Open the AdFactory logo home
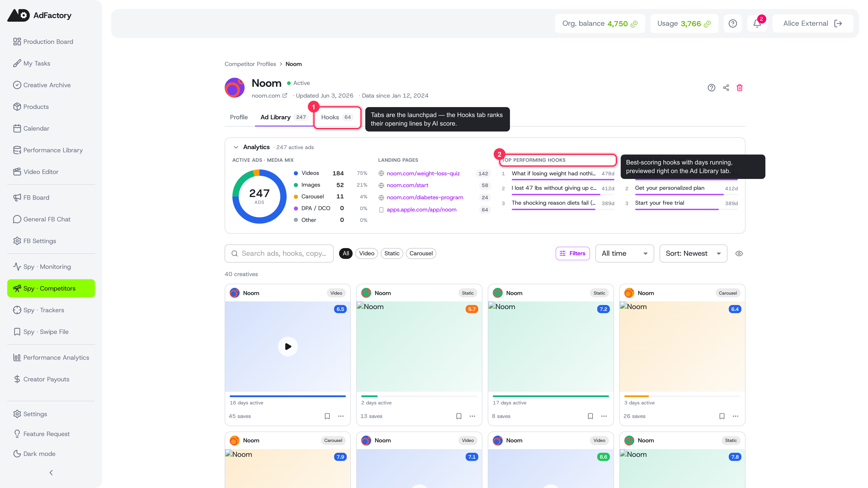 [x=39, y=15]
